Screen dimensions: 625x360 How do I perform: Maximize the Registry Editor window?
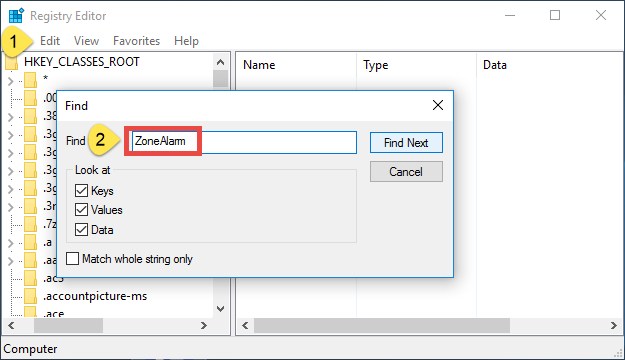[x=555, y=16]
